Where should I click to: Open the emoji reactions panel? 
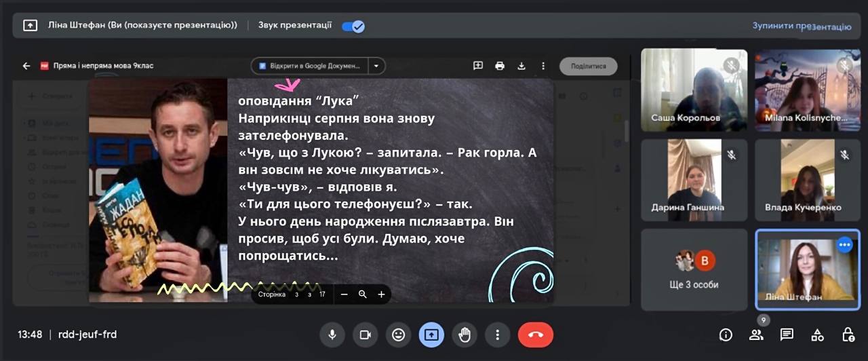click(x=399, y=335)
